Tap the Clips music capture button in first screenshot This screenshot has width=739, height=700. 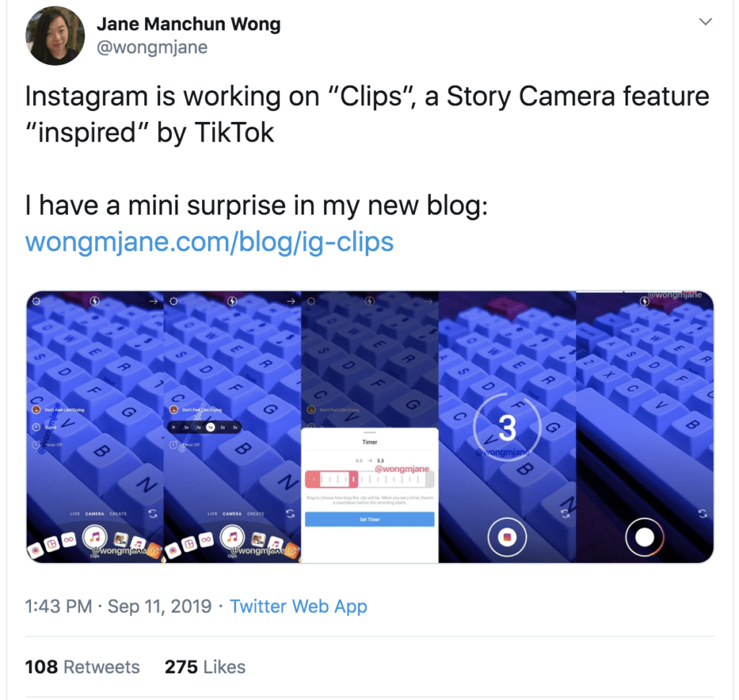[95, 537]
